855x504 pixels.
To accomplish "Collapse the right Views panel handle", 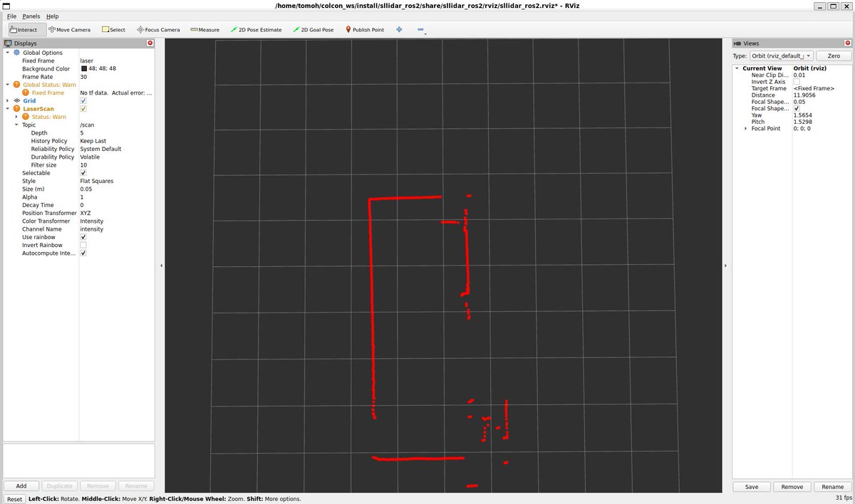I will pyautogui.click(x=725, y=265).
